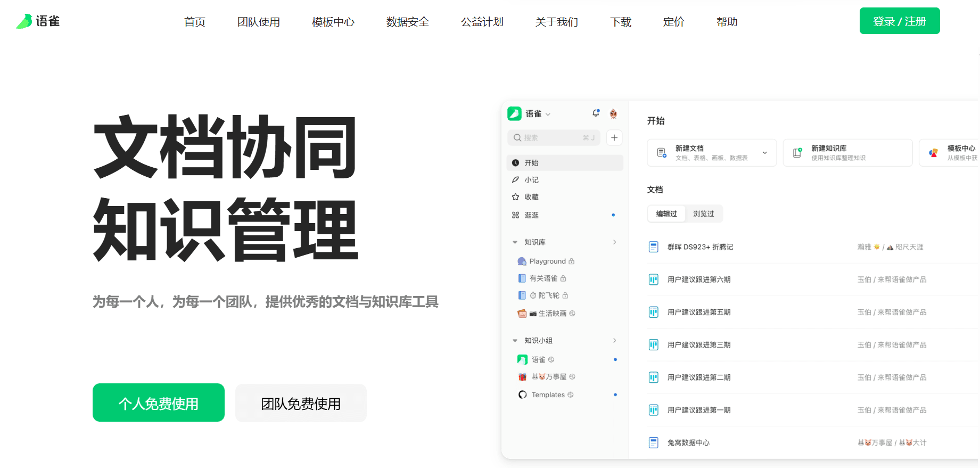980x468 pixels.
Task: Click the 新建知识库 card
Action: pos(847,153)
